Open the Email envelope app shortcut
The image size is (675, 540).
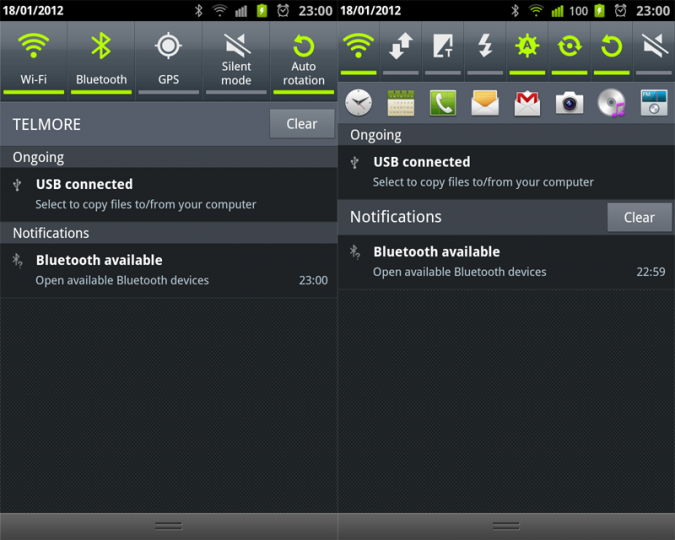(485, 103)
